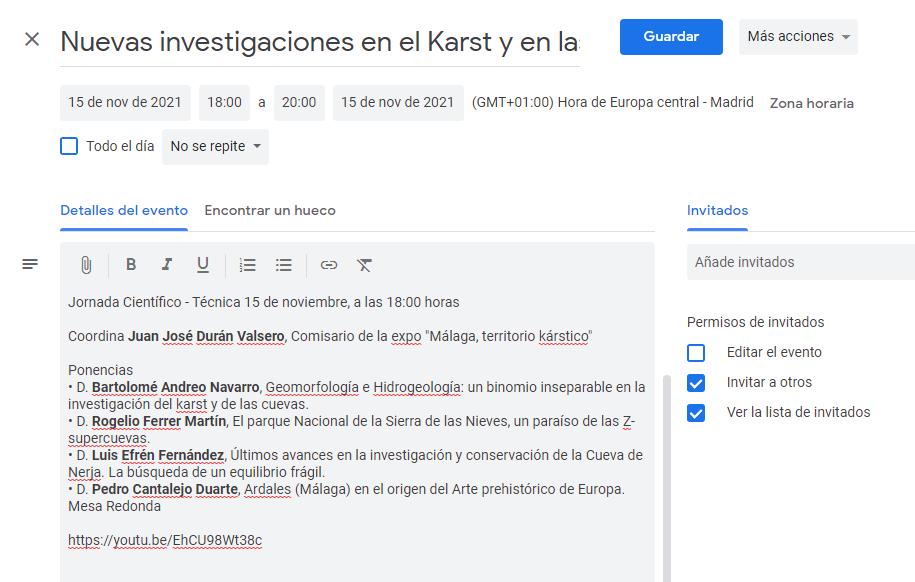The width and height of the screenshot is (915, 582).
Task: Underline the selected description text
Action: point(202,265)
